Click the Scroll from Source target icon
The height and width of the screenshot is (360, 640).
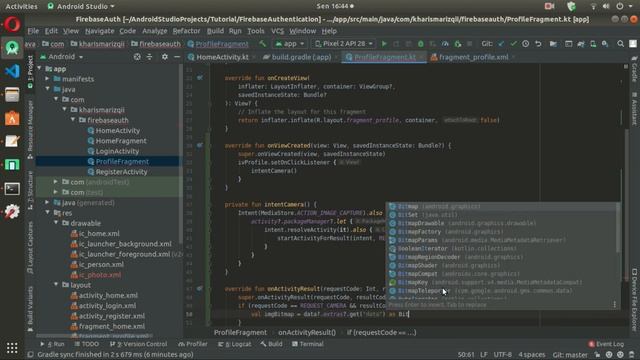pyautogui.click(x=137, y=57)
